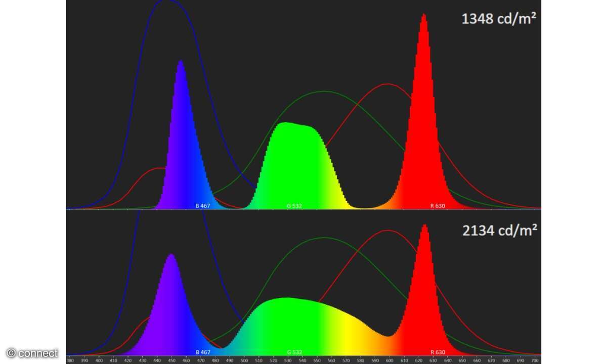Image resolution: width=607 pixels, height=364 pixels.
Task: Select the B 467 label in upper chart
Action: point(203,206)
